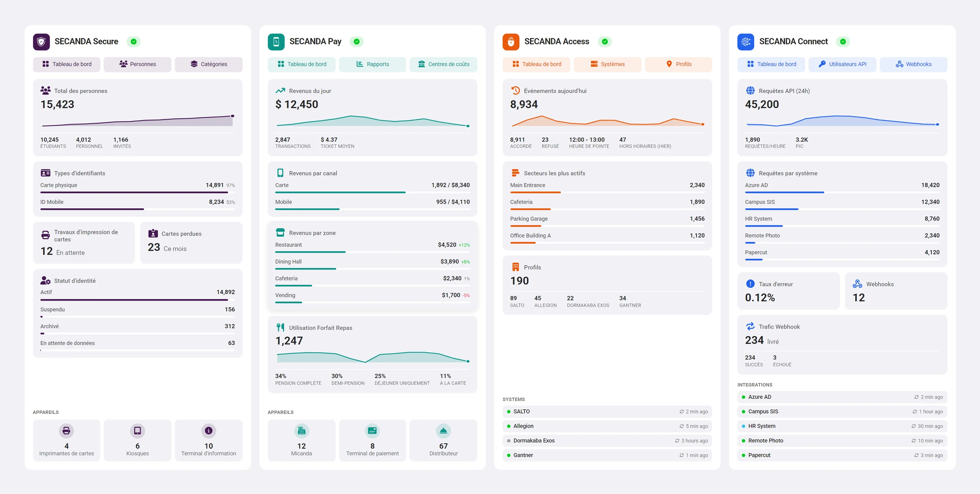The width and height of the screenshot is (980, 494).
Task: Open Tableau de bord tab in SECANDA Secure
Action: 67,64
